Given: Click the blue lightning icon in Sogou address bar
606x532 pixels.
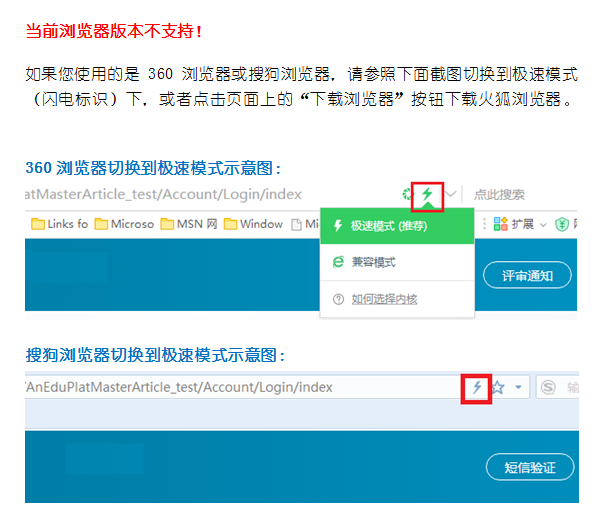Looking at the screenshot, I should click(476, 387).
